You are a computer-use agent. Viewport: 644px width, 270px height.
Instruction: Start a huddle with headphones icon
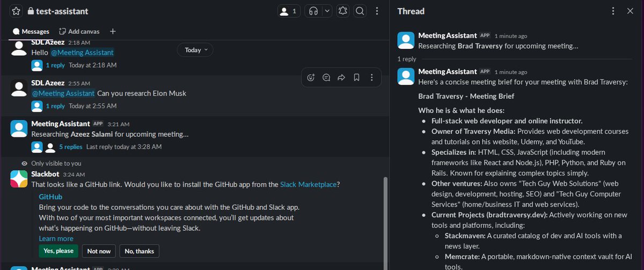coord(313,11)
